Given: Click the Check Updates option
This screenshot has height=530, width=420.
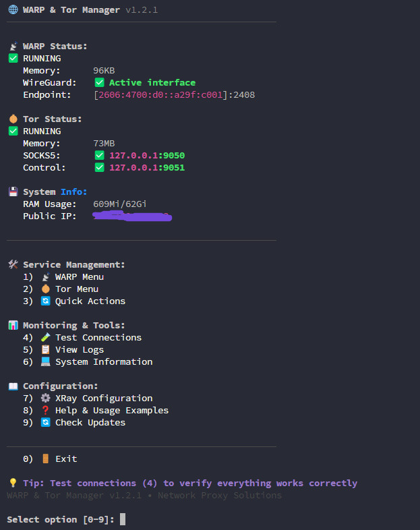Looking at the screenshot, I should point(90,423).
